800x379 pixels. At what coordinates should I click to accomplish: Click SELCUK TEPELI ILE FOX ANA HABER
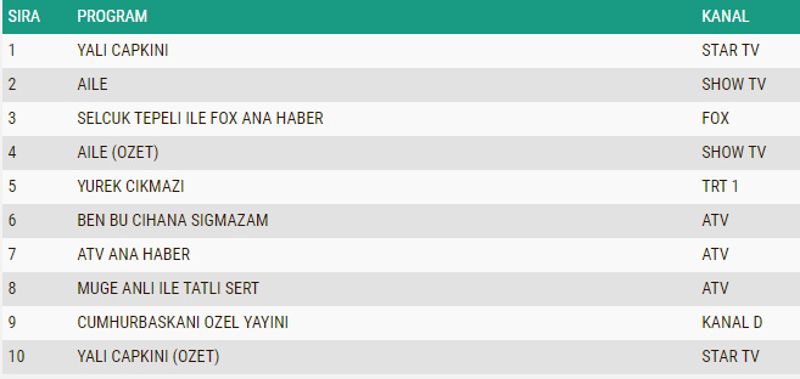point(200,118)
